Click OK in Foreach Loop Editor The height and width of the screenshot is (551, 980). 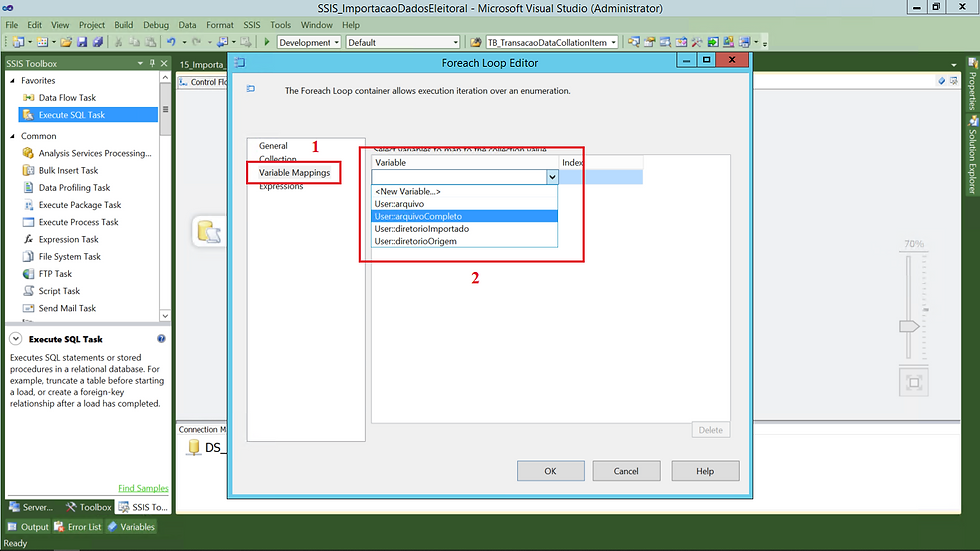550,471
